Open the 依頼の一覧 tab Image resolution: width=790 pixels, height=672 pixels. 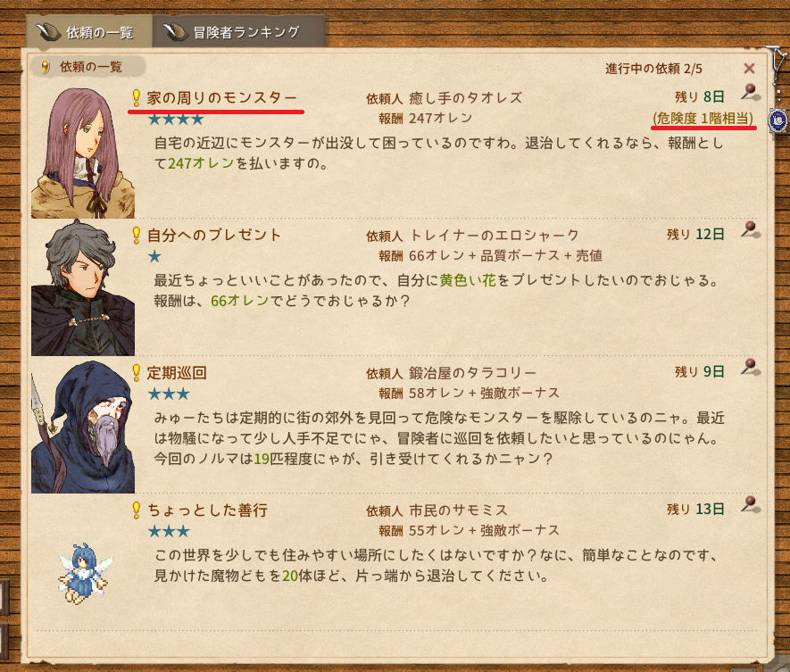click(x=89, y=32)
